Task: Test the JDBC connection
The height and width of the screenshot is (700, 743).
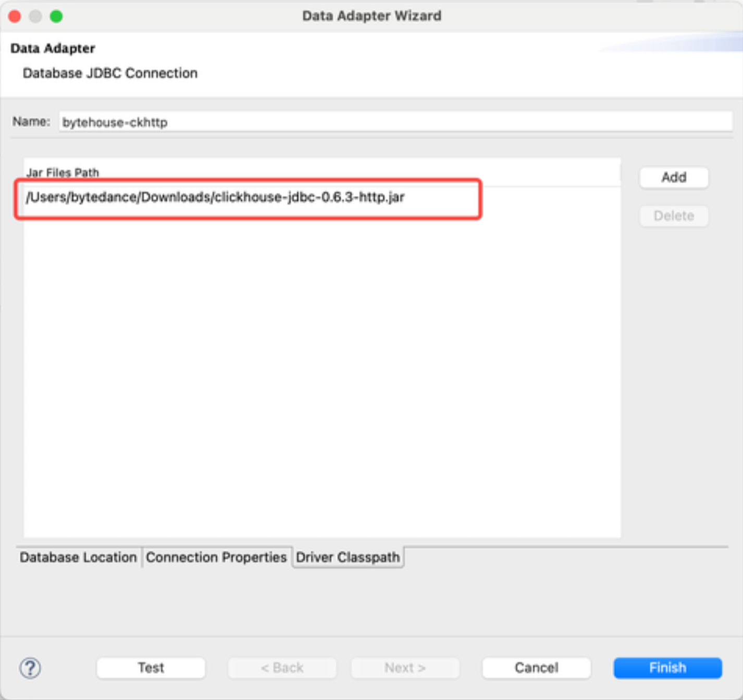Action: tap(151, 668)
